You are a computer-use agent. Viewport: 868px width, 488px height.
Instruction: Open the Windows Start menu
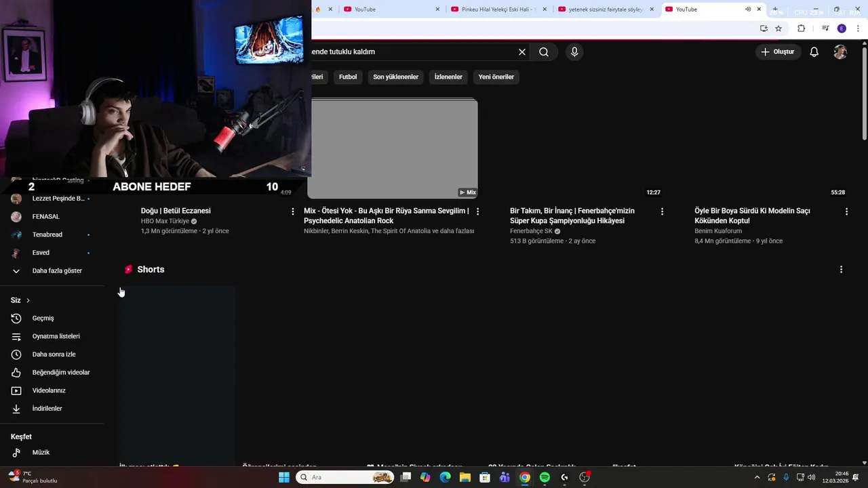pos(284,477)
